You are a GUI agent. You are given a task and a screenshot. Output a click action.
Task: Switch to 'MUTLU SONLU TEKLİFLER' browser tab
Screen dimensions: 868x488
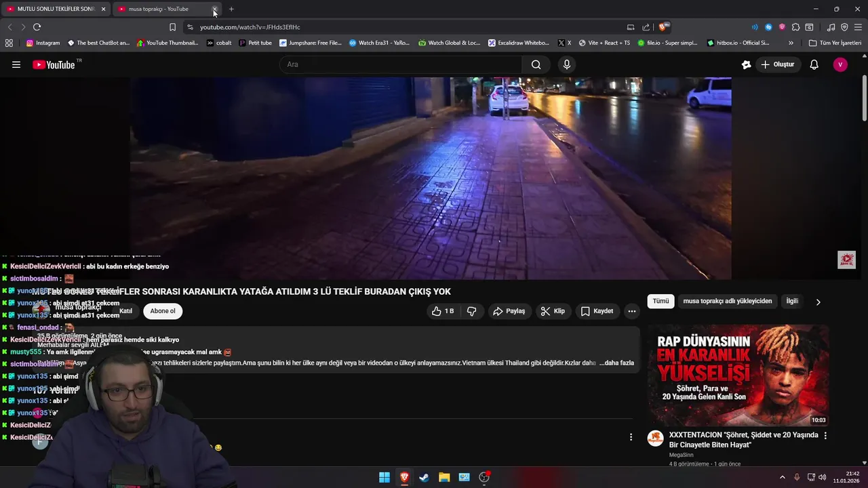(x=57, y=9)
